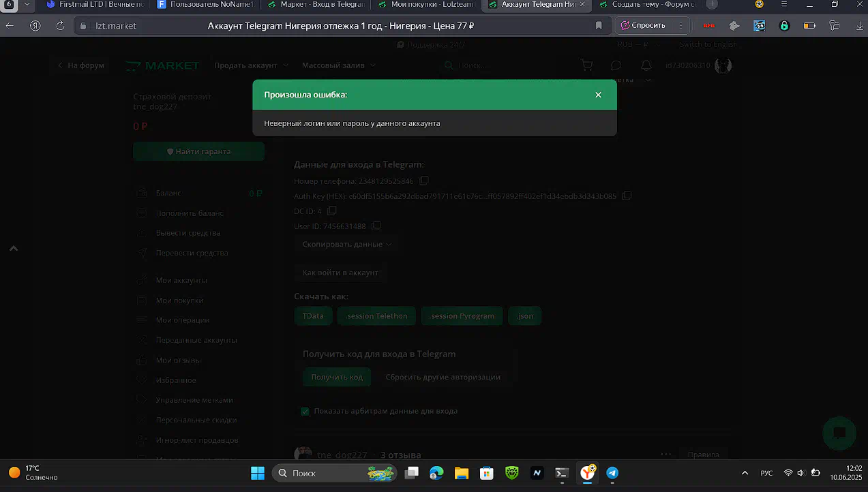
Task: Expand the left side panel arrow
Action: [14, 249]
